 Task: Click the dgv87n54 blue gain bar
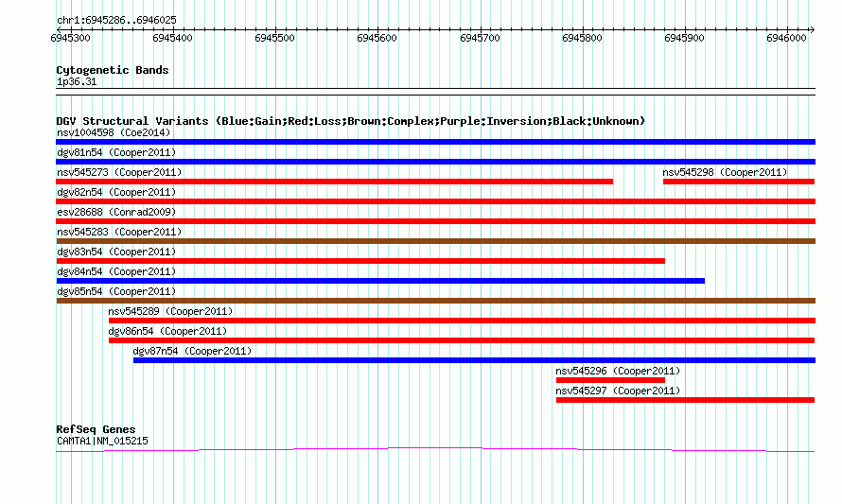pyautogui.click(x=474, y=360)
